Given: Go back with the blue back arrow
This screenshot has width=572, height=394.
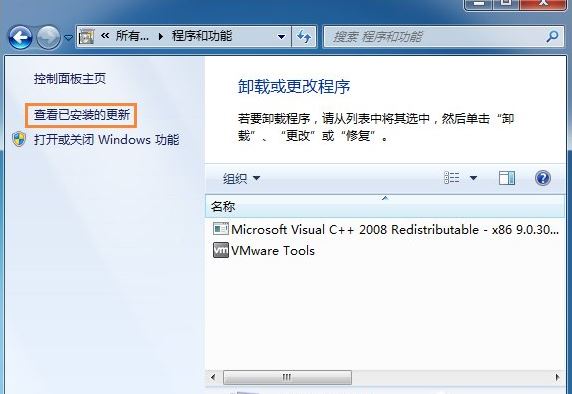Looking at the screenshot, I should (20, 37).
